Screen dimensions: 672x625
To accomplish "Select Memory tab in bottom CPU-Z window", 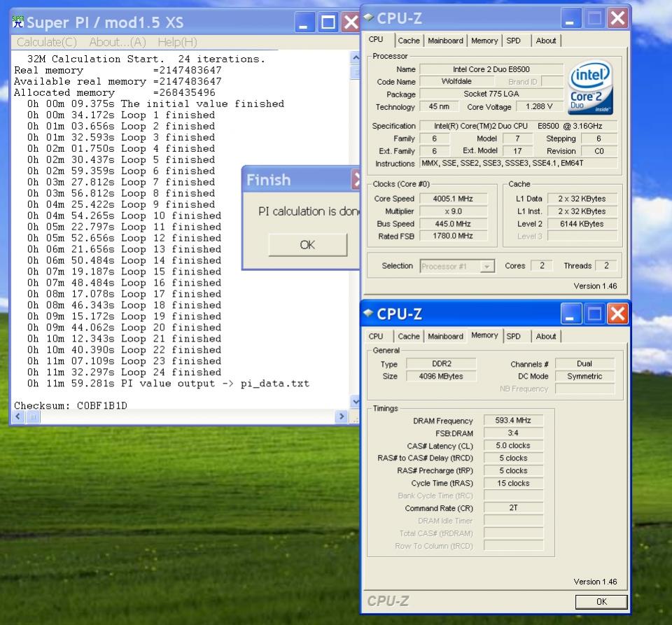I will click(484, 335).
